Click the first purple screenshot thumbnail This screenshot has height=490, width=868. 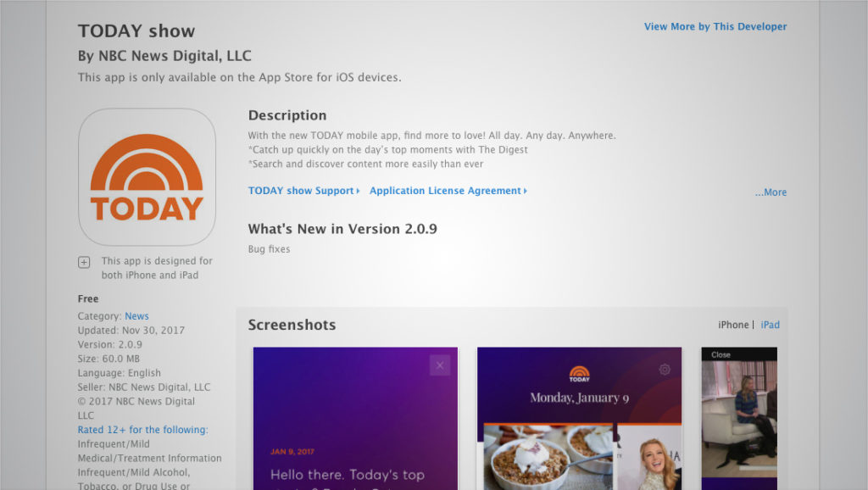tap(355, 417)
